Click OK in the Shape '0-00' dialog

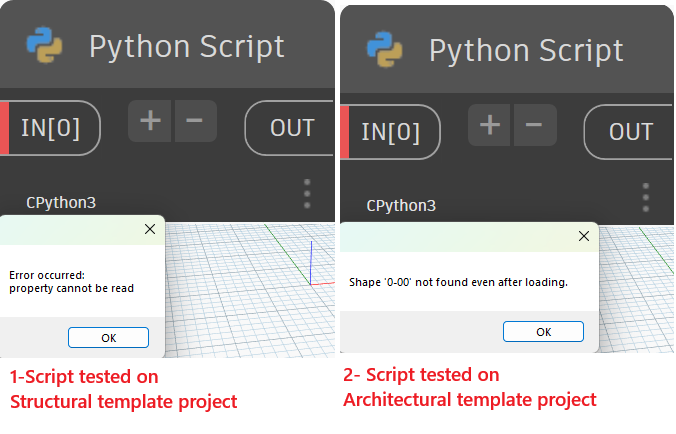pyautogui.click(x=543, y=331)
